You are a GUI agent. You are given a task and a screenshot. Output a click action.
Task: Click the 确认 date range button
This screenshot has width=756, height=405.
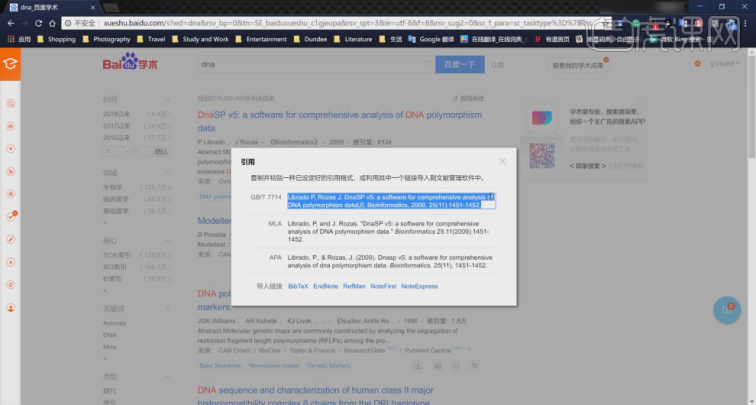[161, 151]
